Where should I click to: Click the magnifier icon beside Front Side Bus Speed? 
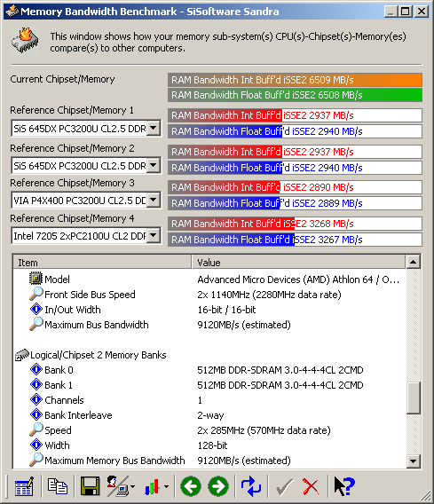coord(36,294)
